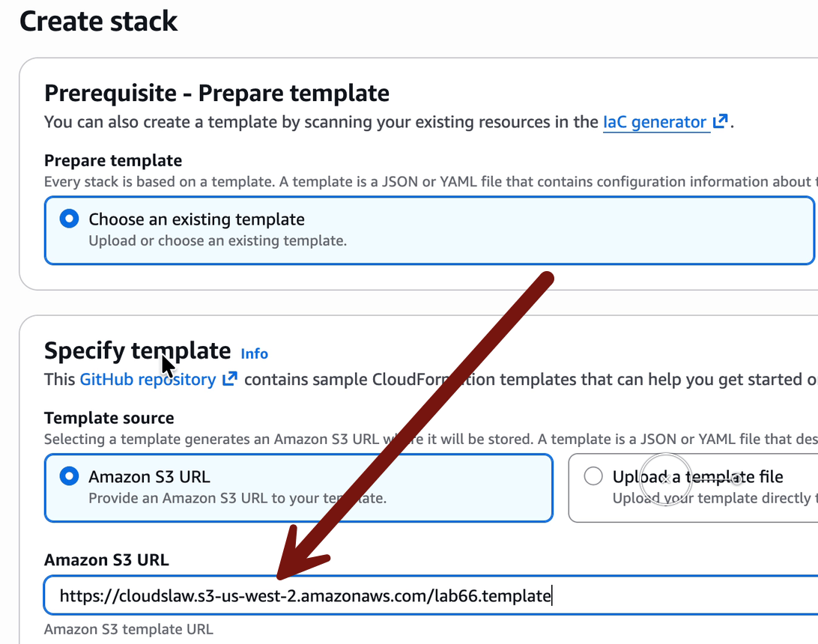Click the 'Specify template' section heading
This screenshot has width=818, height=644.
point(137,350)
